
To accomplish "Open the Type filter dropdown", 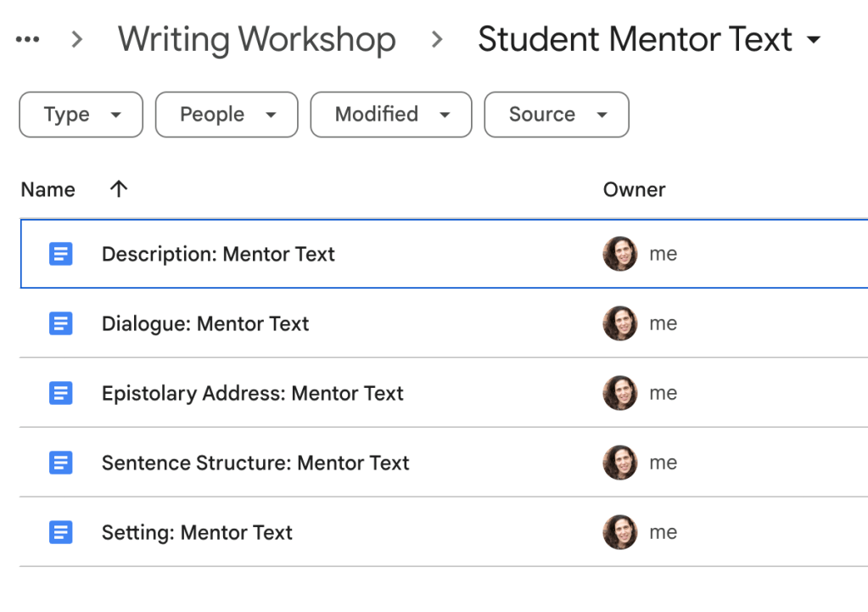I will 81,115.
